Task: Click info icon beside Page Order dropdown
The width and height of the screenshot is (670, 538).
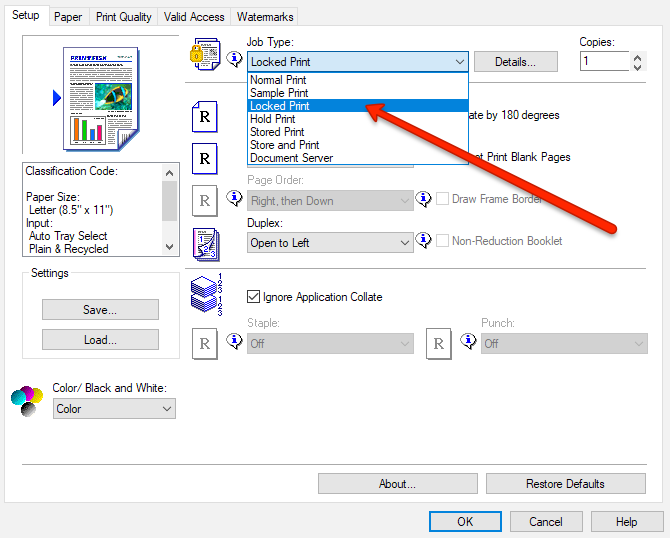Action: [x=423, y=199]
